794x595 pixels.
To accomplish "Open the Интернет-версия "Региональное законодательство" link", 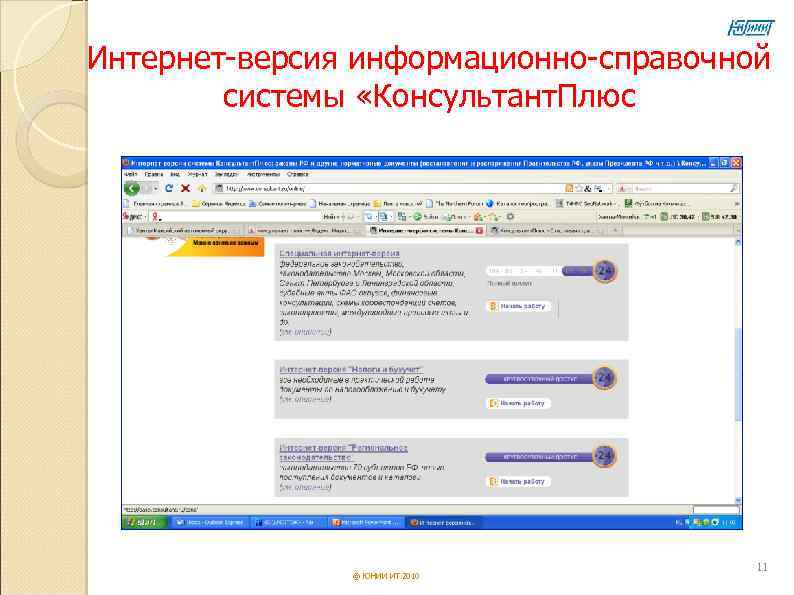I will 343,453.
